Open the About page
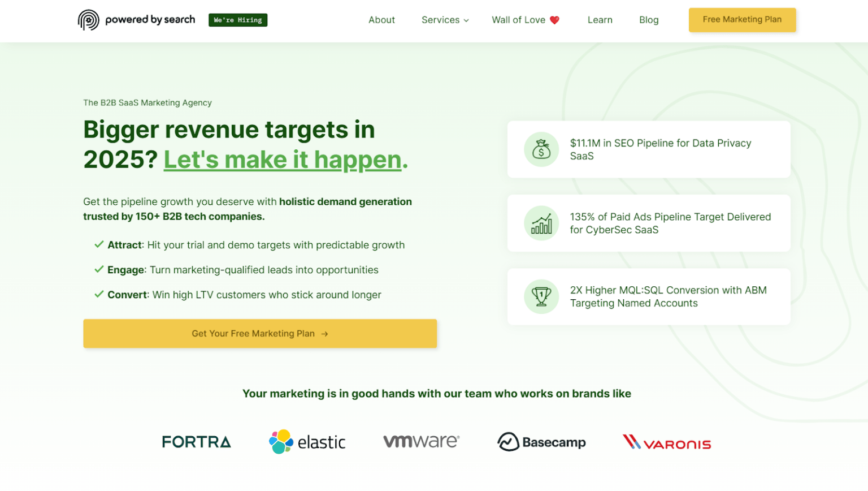The image size is (868, 491). pos(381,20)
